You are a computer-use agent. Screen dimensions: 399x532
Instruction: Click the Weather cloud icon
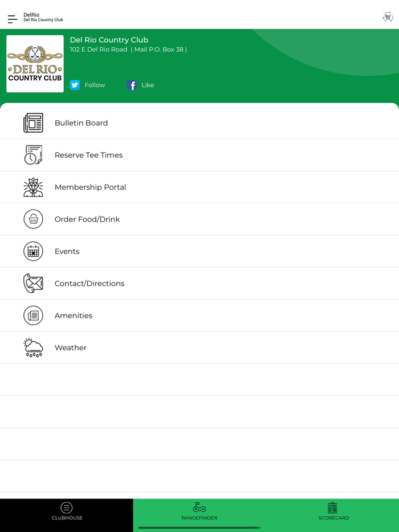pos(33,347)
